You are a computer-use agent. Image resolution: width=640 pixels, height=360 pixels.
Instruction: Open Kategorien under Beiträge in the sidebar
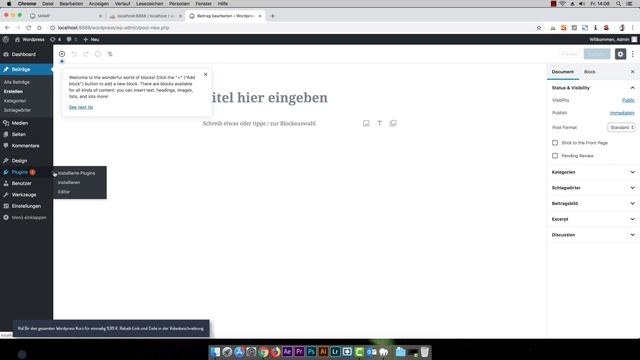pos(15,101)
